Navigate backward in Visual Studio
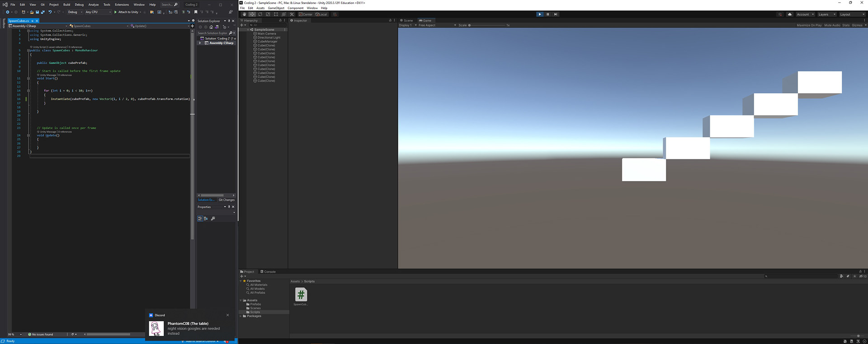 tap(8, 12)
